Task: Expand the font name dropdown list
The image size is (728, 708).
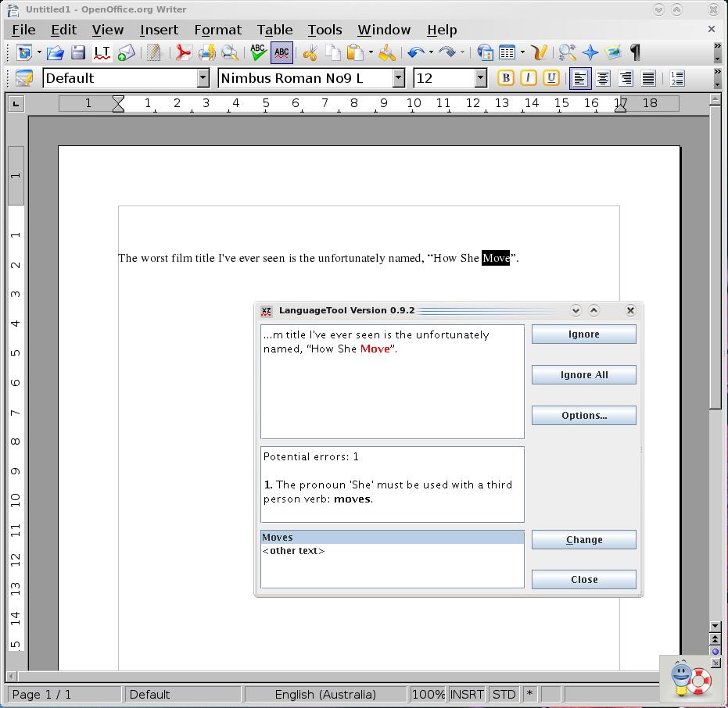Action: (x=398, y=78)
